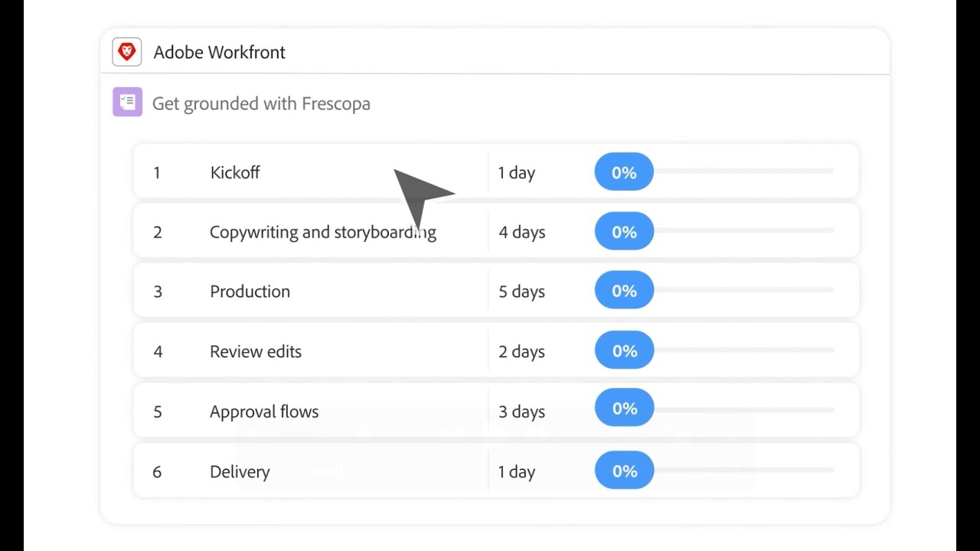Click the purple checklist project icon
Viewport: 980px width, 551px height.
click(127, 103)
